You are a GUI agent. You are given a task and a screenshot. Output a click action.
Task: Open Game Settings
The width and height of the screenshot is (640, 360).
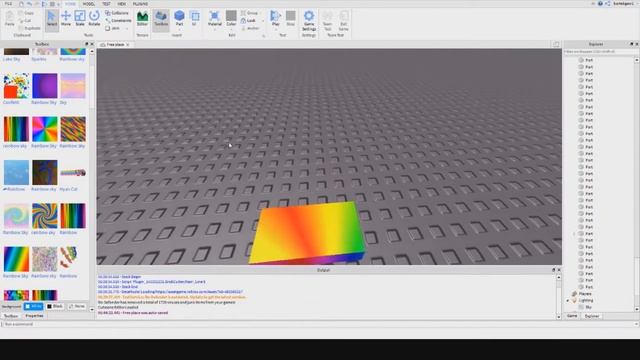click(x=309, y=20)
